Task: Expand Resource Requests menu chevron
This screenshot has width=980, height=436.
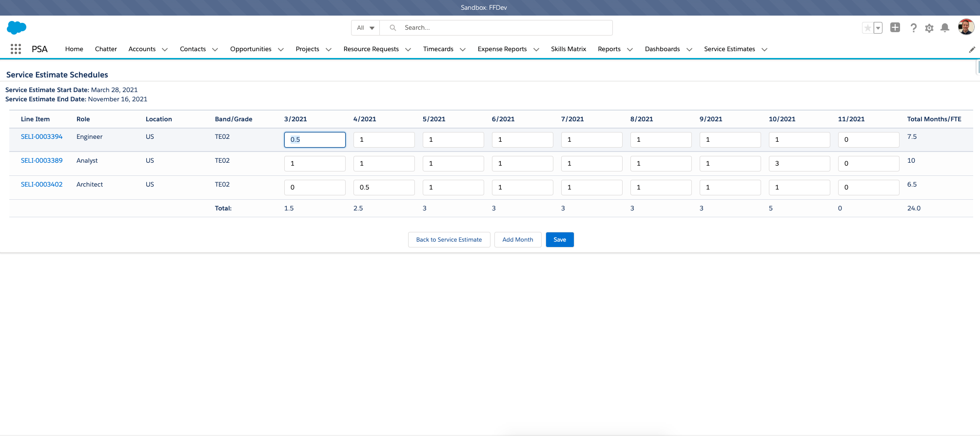Action: coord(408,50)
